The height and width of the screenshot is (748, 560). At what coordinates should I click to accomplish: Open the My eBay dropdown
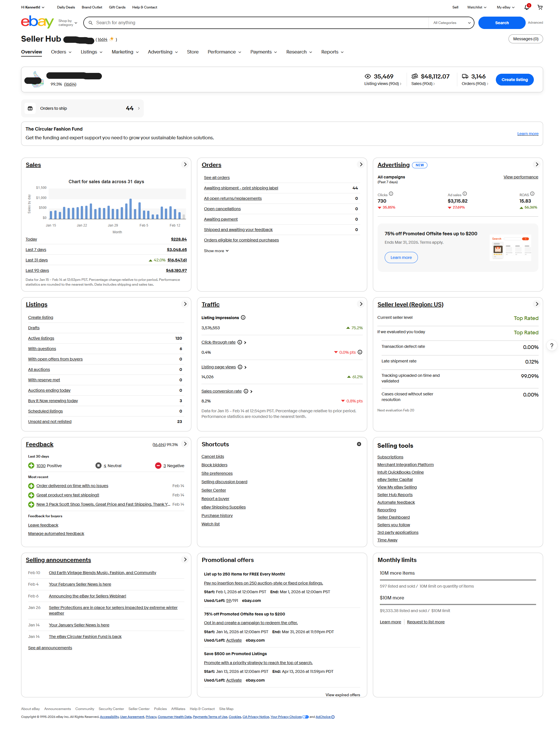[x=505, y=7]
